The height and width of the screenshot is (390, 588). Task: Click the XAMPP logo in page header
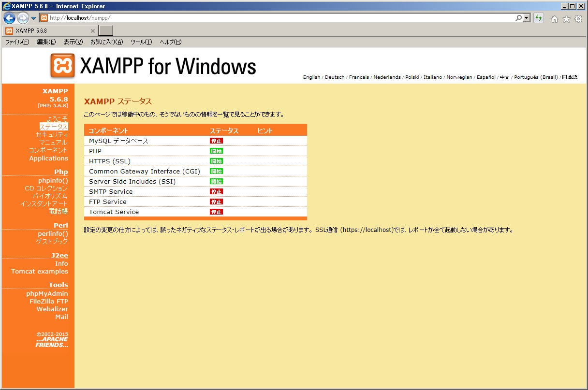(x=63, y=66)
